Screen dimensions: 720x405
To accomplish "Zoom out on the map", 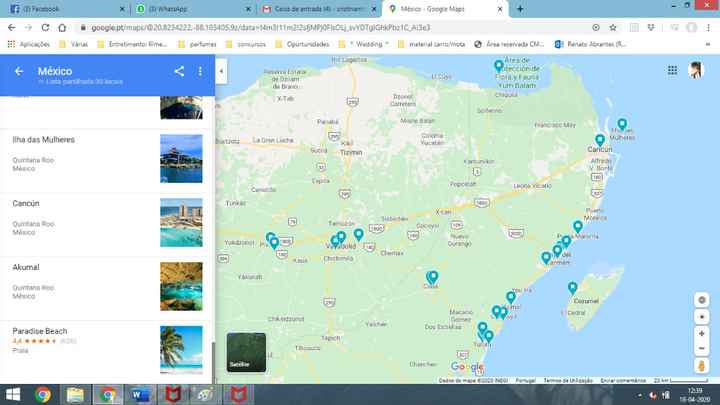I will (701, 349).
